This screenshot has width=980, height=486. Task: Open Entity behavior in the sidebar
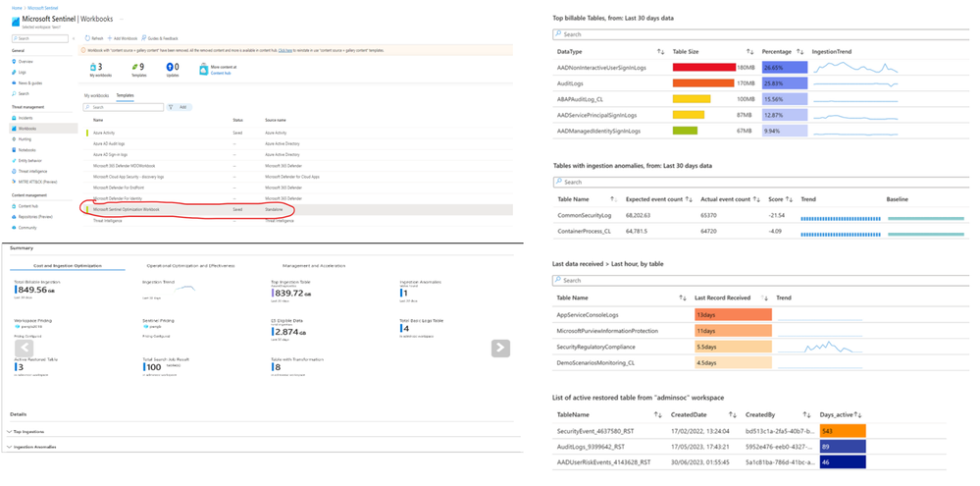click(29, 160)
